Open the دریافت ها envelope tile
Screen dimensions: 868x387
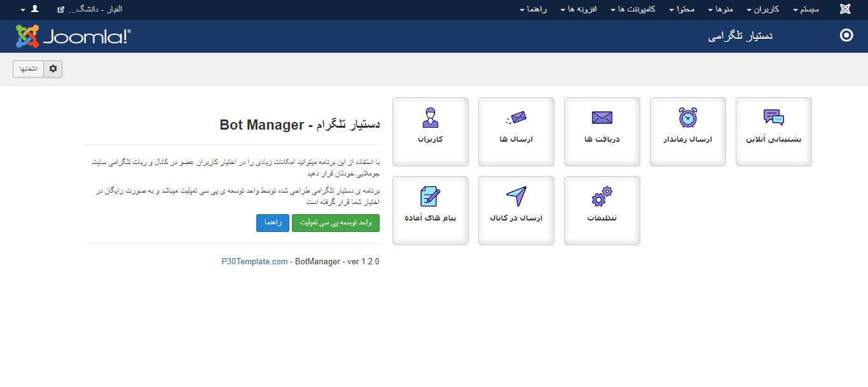click(602, 132)
